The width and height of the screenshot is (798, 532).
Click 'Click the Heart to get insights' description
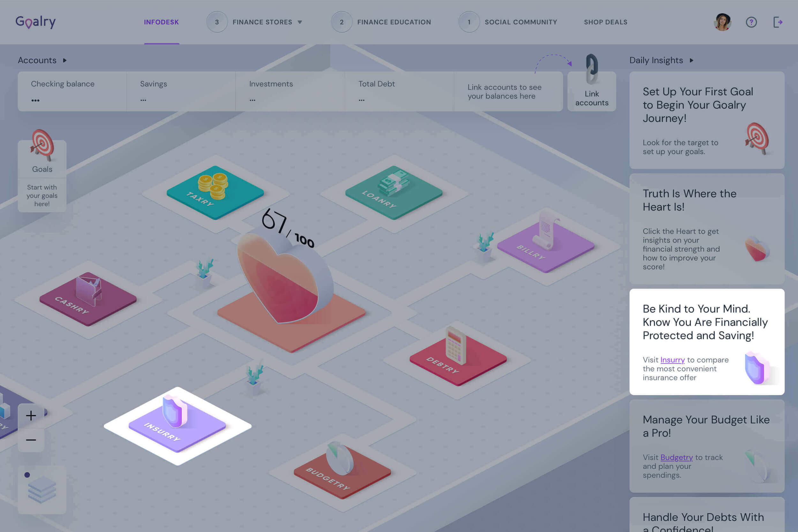tap(681, 249)
